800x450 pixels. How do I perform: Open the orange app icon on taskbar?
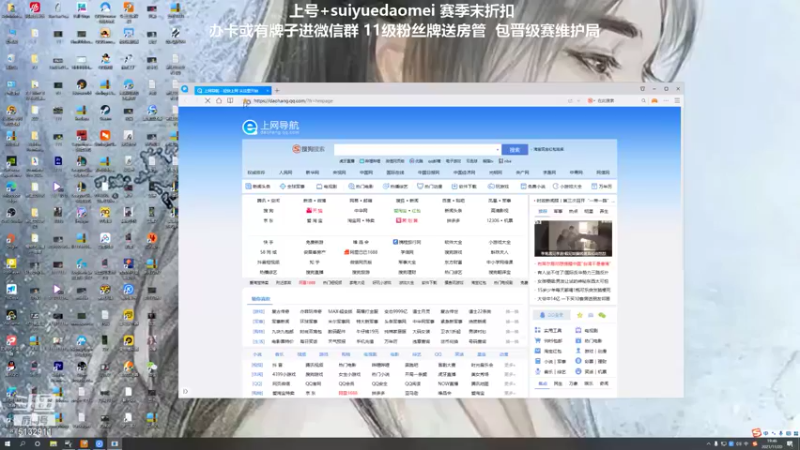84,444
